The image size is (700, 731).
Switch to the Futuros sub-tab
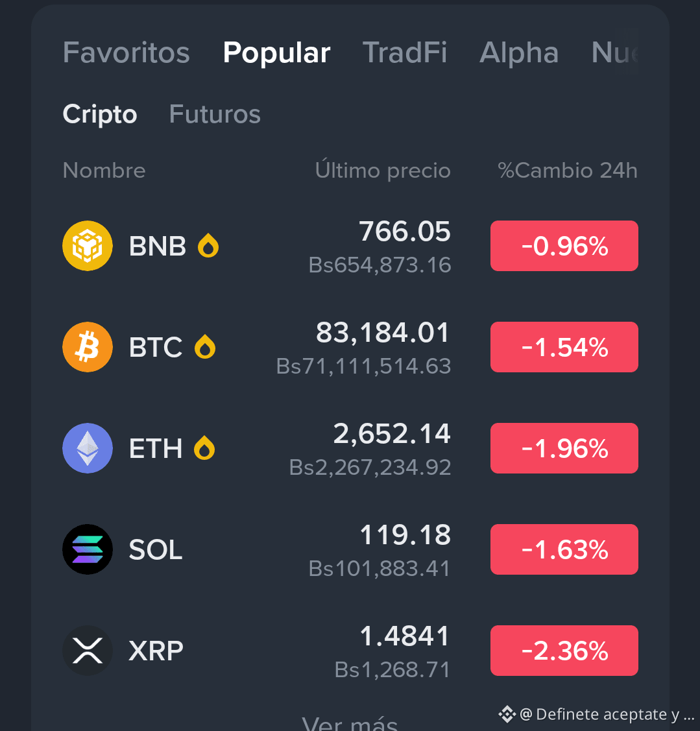click(x=215, y=114)
